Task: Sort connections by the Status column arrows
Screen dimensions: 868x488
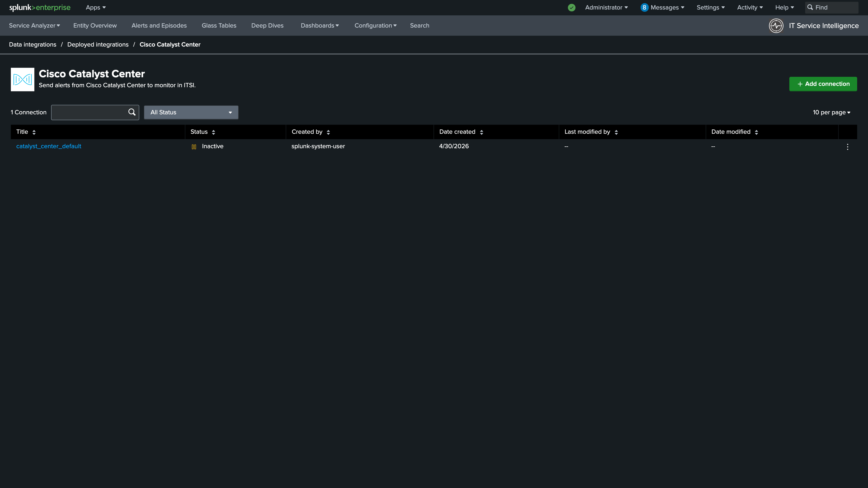Action: (x=213, y=132)
